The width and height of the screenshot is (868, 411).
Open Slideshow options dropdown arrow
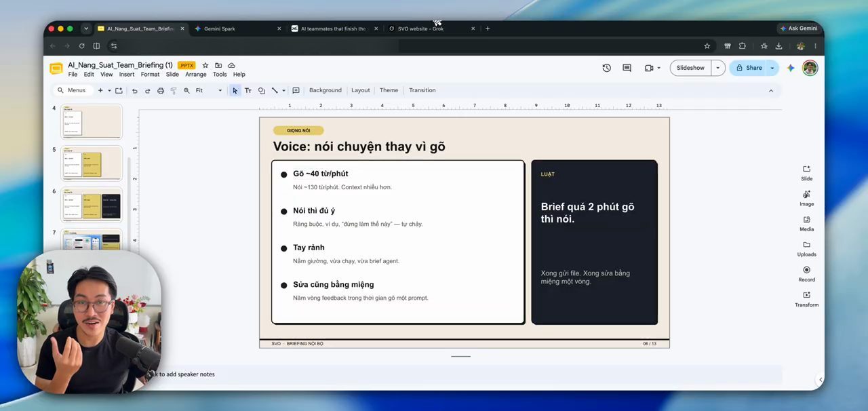(717, 68)
